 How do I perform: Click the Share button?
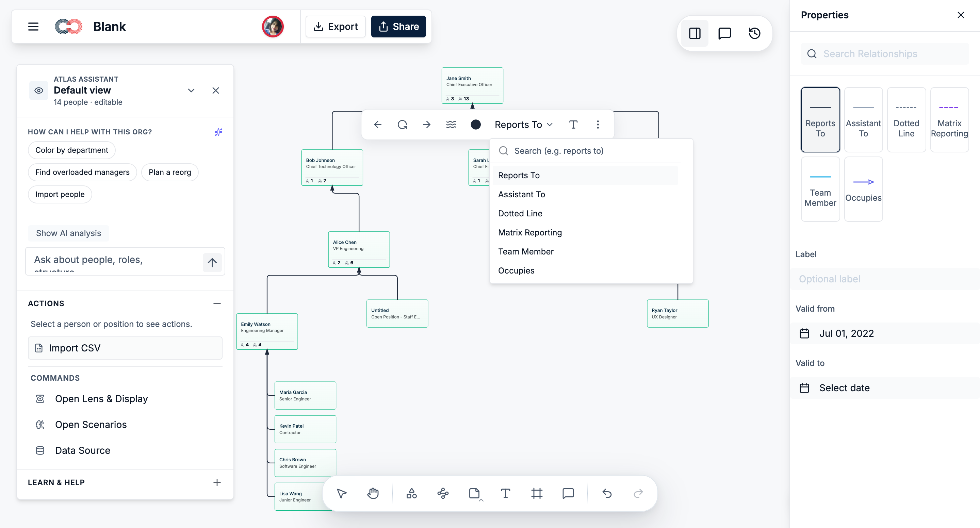click(x=399, y=27)
